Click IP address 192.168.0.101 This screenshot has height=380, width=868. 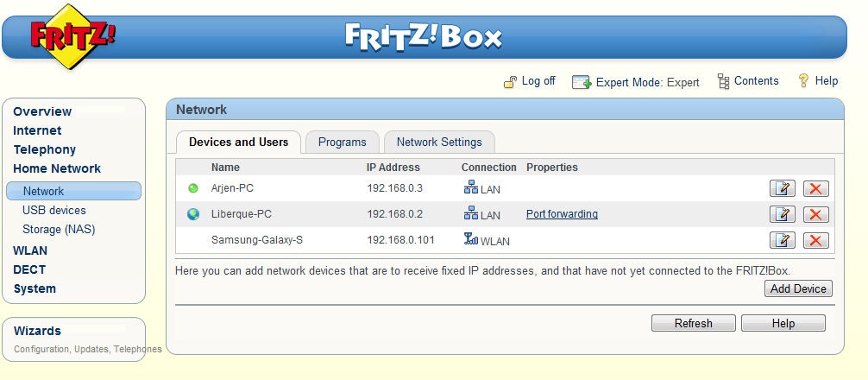click(x=401, y=240)
